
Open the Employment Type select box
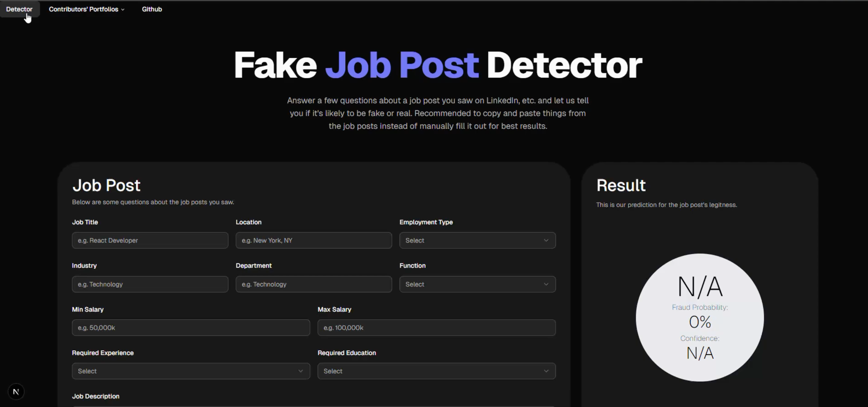click(472, 240)
